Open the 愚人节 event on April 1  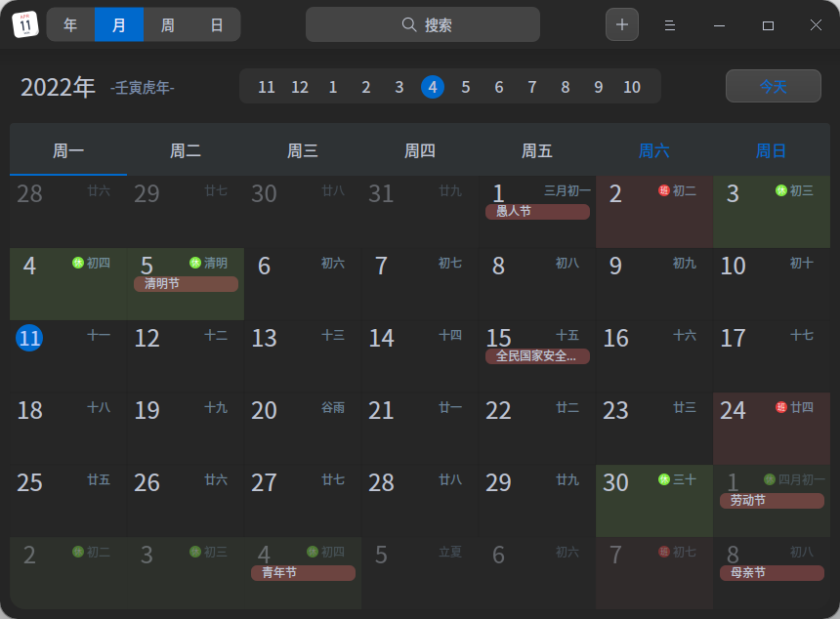point(537,212)
